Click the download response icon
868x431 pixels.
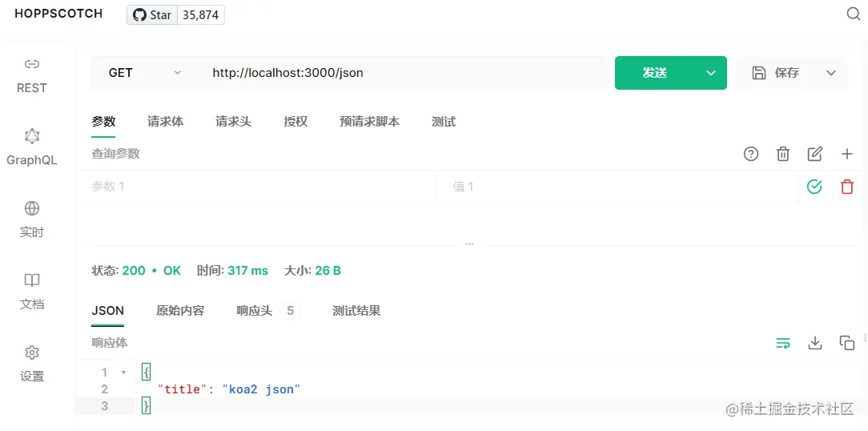815,343
